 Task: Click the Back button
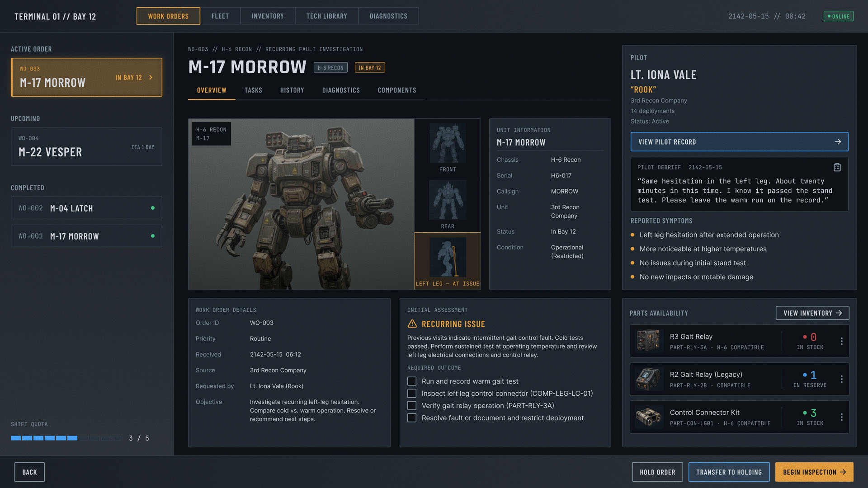click(x=29, y=472)
